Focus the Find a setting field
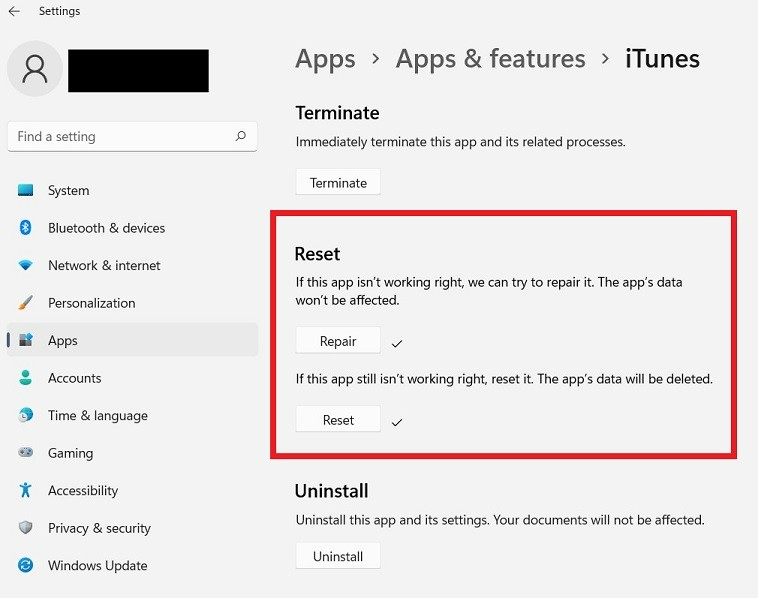The image size is (758, 598). (x=132, y=136)
